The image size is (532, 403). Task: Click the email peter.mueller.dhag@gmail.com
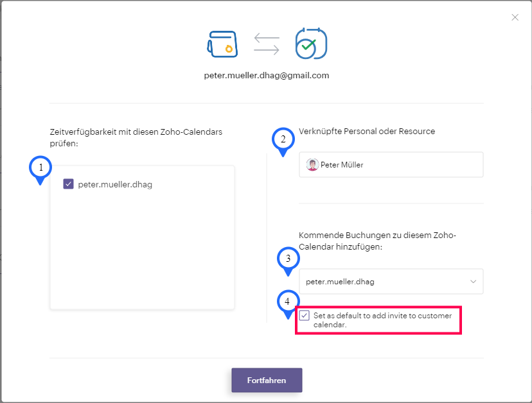click(x=267, y=75)
